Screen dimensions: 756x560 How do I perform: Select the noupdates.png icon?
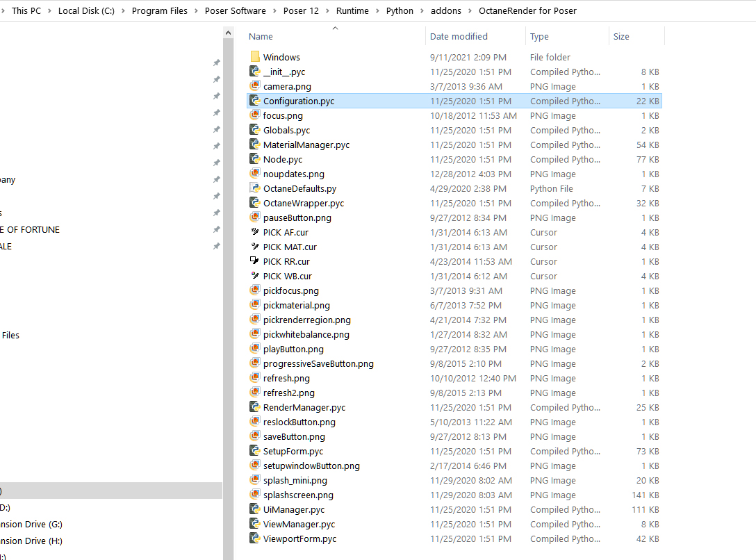point(255,174)
